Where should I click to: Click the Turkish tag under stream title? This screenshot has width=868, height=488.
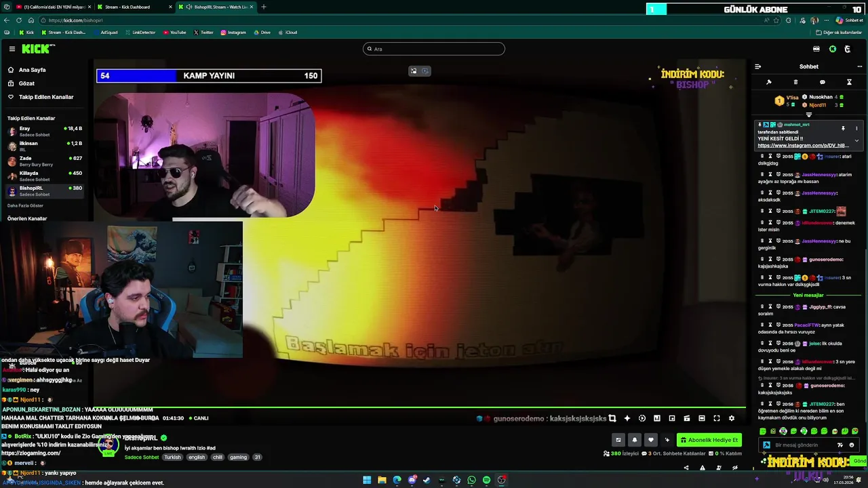coord(172,457)
